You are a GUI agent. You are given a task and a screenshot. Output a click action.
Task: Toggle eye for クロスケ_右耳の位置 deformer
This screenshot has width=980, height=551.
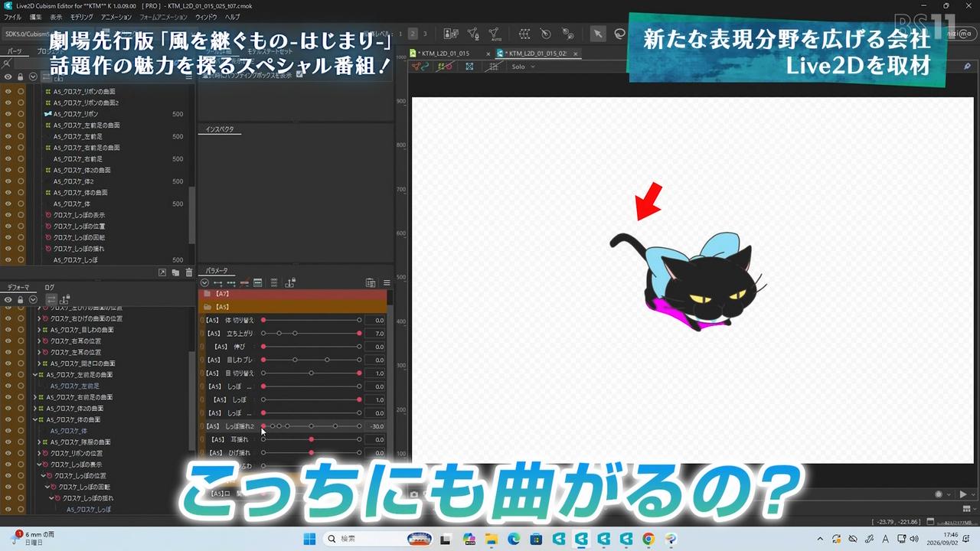tap(8, 341)
